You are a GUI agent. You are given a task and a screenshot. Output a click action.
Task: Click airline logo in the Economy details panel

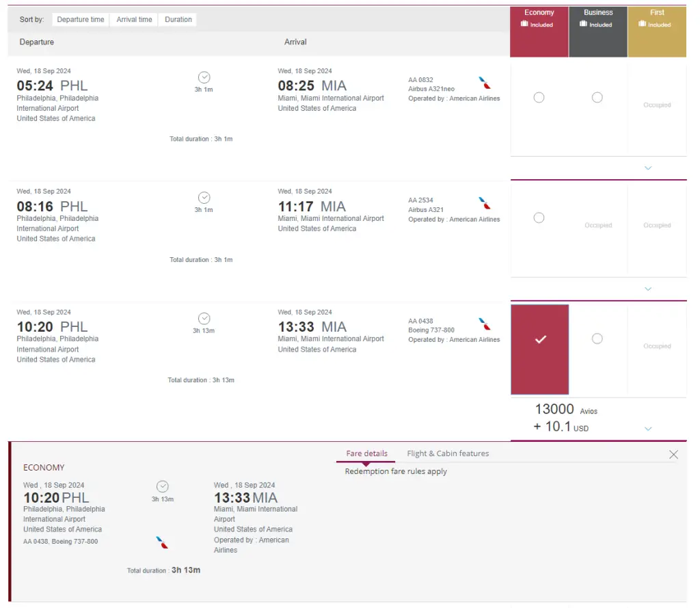pos(162,542)
